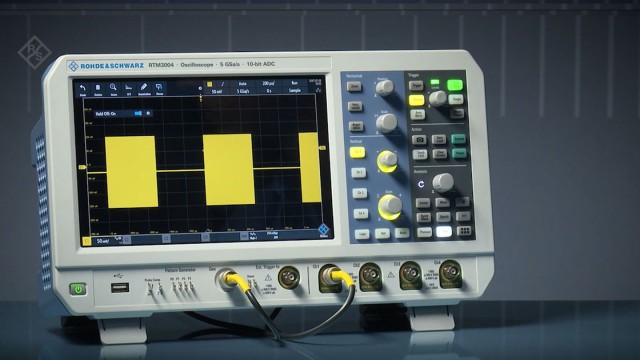Open the 5 GSa/s sample rate field
This screenshot has height=360, width=640.
243,91
